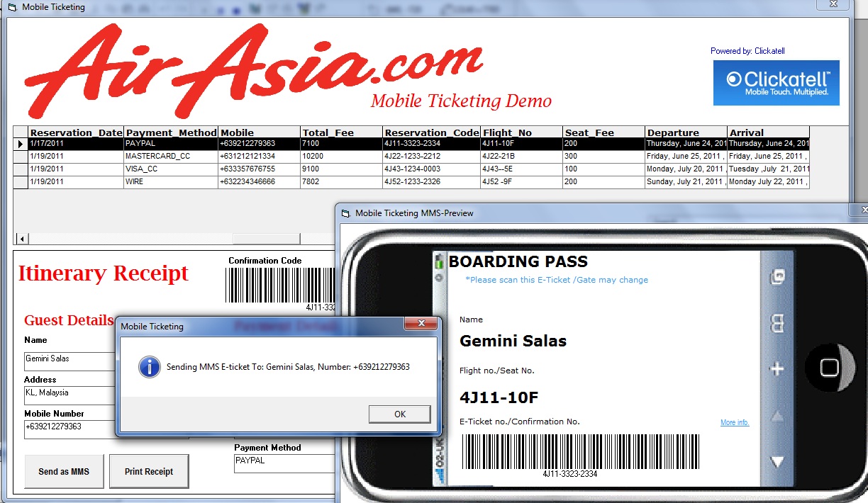
Task: Click the Itinerary Receipt heading
Action: pos(104,273)
